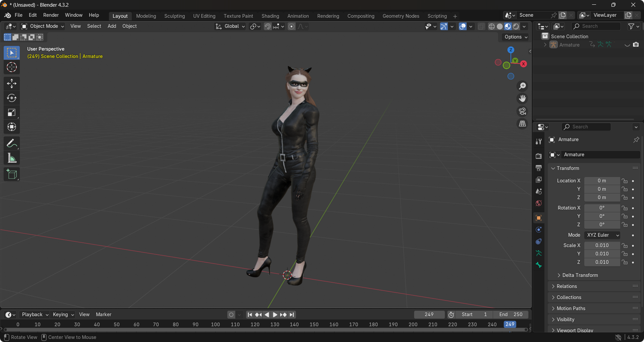This screenshot has height=342, width=644.
Task: Switch to the Geometry Nodes workspace tab
Action: tap(401, 16)
